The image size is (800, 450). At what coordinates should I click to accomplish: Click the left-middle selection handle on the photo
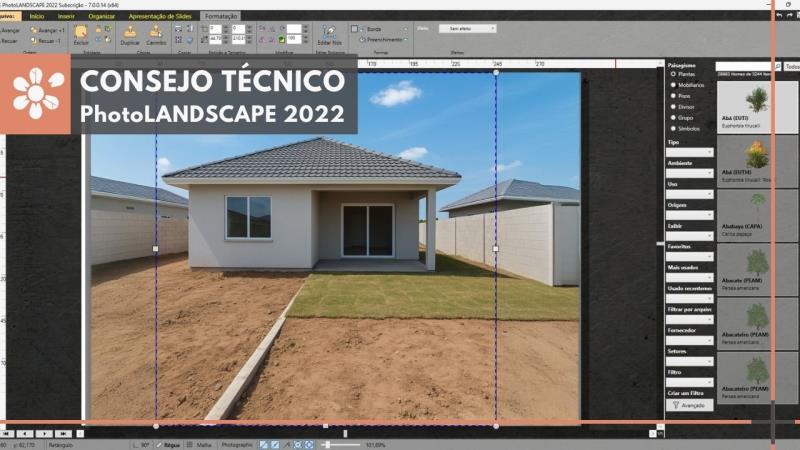(156, 249)
